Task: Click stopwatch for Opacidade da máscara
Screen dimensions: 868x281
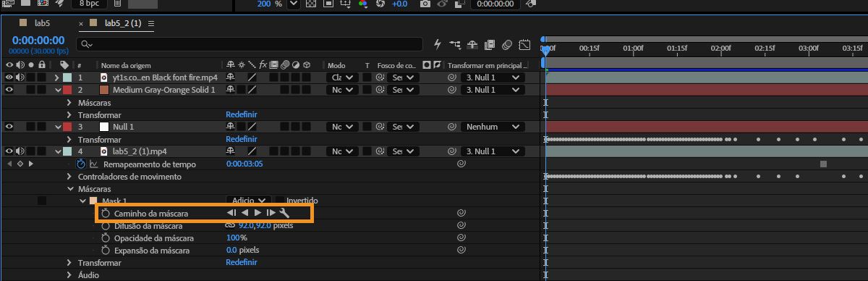Action: [x=106, y=238]
